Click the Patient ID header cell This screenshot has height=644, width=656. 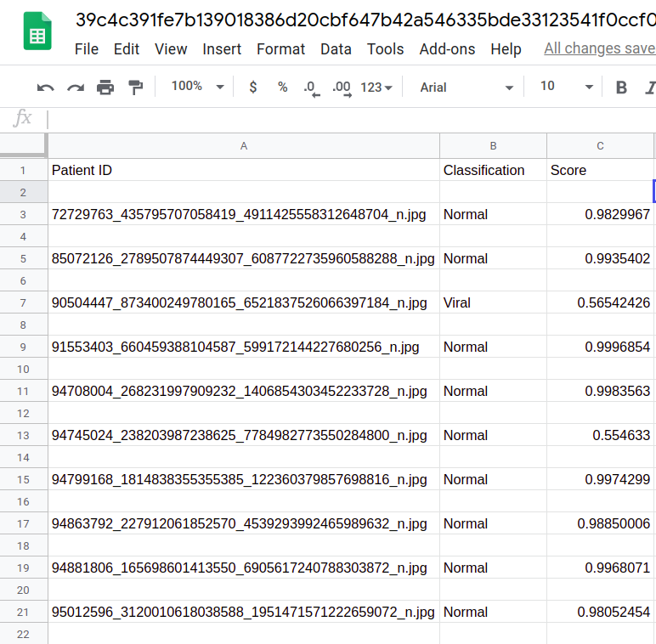[x=244, y=170]
